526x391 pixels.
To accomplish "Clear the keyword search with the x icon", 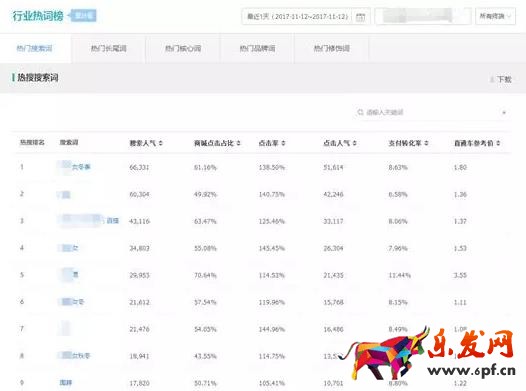I will coord(504,112).
